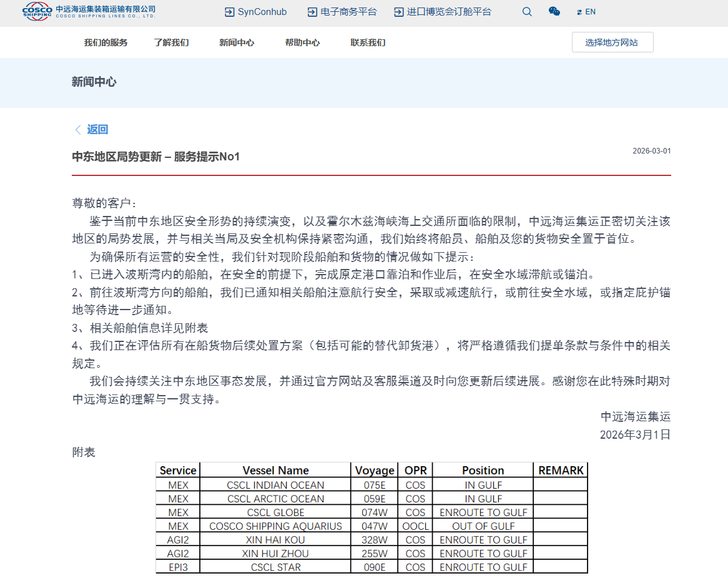Open 电子商务平台 link
728x586 pixels.
point(348,12)
